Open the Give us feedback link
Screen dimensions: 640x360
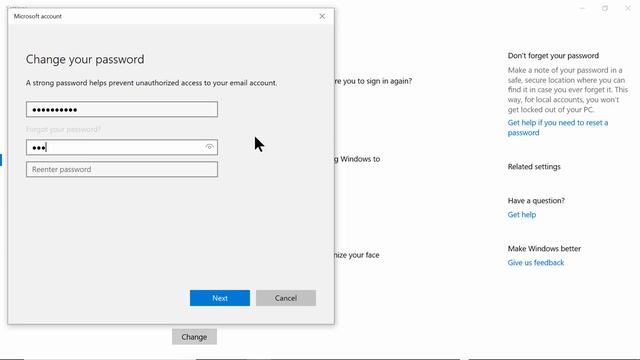pos(536,262)
